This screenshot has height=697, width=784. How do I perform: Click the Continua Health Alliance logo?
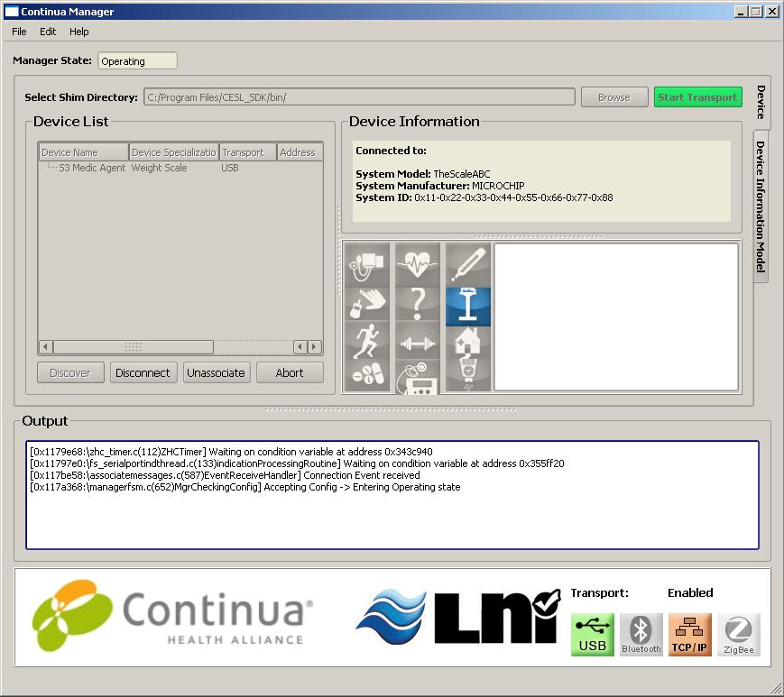[172, 616]
